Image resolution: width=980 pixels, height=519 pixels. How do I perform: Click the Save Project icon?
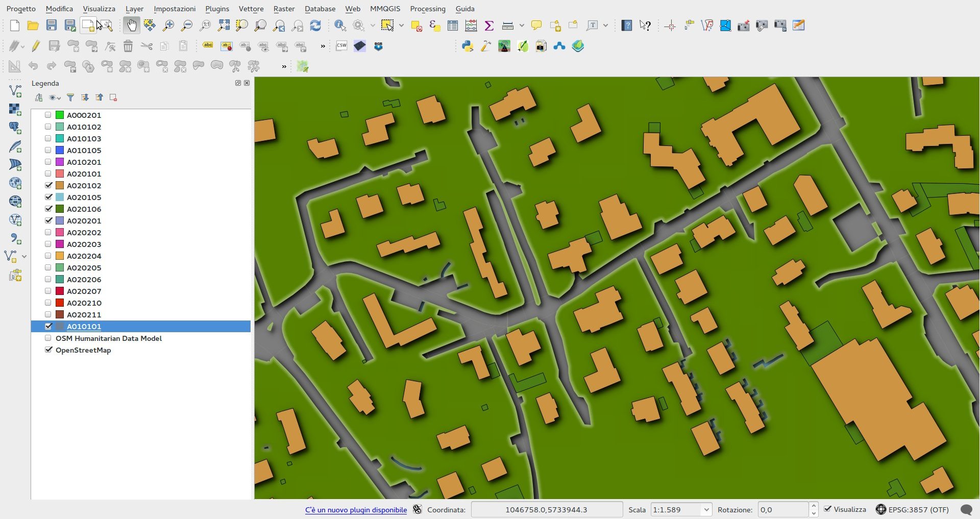pos(51,25)
